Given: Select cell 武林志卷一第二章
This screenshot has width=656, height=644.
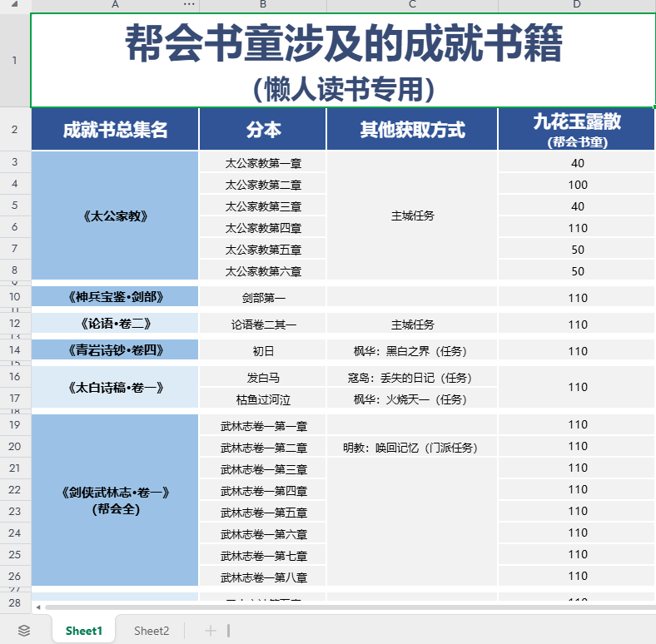Looking at the screenshot, I should (263, 447).
